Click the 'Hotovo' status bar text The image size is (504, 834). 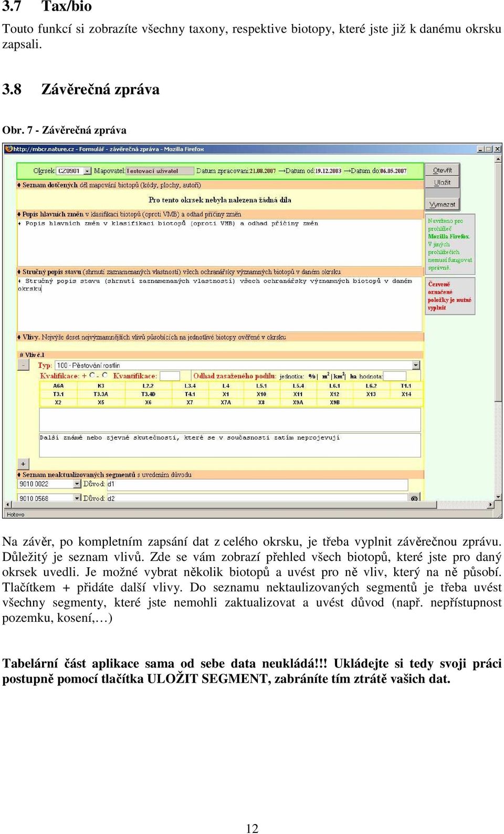(x=15, y=514)
